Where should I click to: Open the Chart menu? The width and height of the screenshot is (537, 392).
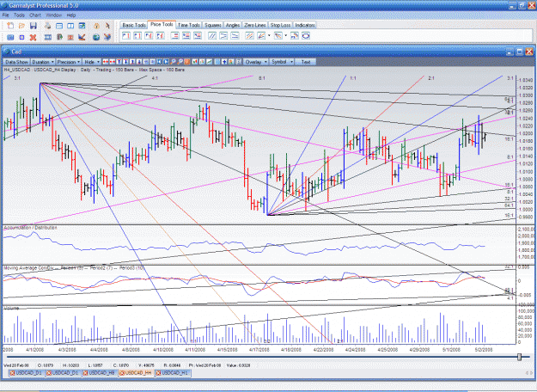click(x=35, y=15)
